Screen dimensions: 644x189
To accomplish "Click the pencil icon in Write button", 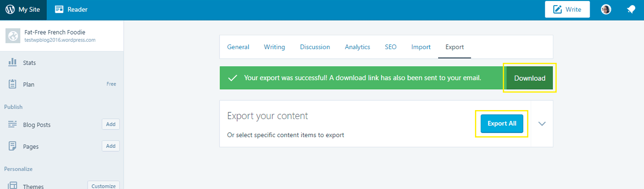I will 558,9.
